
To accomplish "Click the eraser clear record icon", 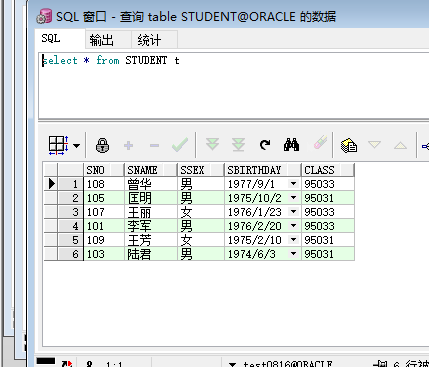I will [320, 143].
